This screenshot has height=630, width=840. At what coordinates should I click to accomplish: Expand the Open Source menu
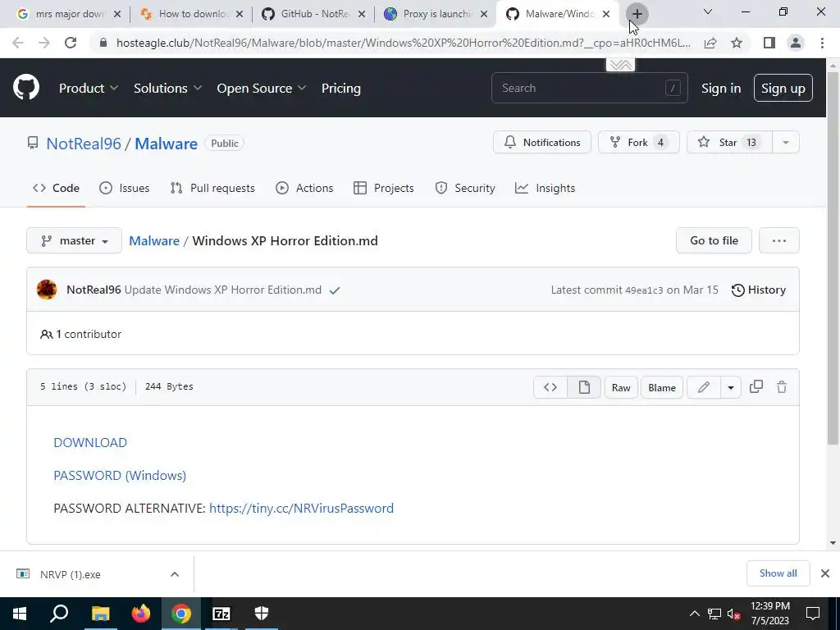click(x=262, y=88)
